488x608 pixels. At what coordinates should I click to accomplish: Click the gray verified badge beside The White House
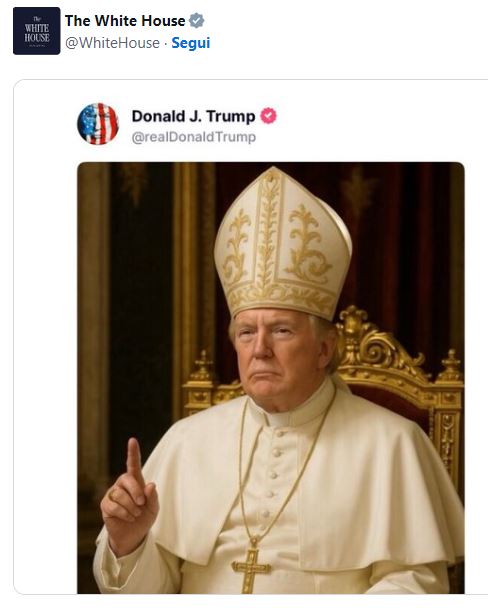pos(197,21)
